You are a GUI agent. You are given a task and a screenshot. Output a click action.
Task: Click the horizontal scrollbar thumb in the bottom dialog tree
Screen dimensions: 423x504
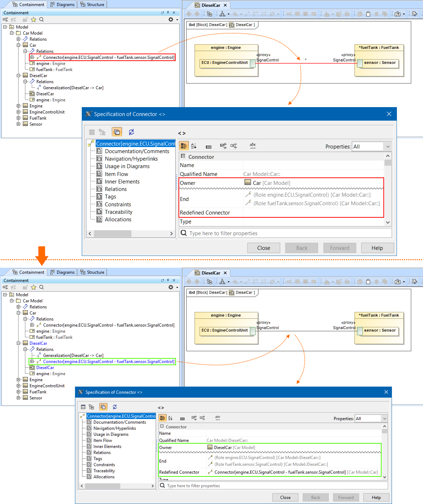102,486
